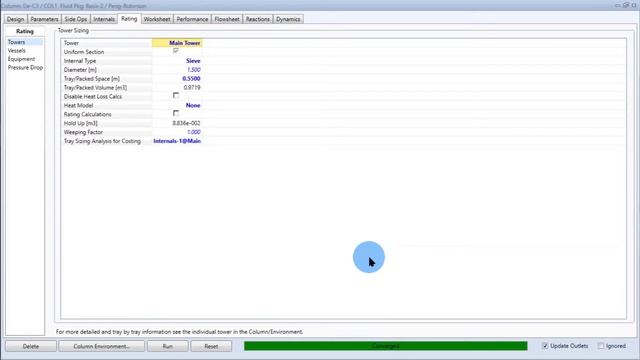Click the Delete button
The height and width of the screenshot is (360, 640).
click(31, 346)
